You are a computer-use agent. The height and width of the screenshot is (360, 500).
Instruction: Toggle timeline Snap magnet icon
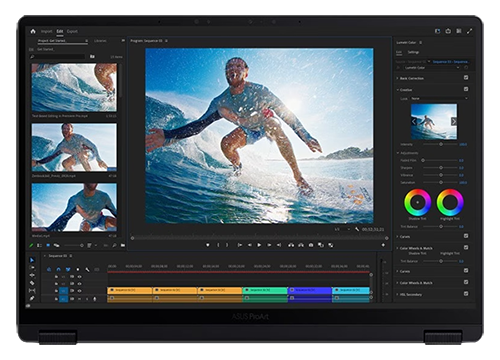coord(59,269)
